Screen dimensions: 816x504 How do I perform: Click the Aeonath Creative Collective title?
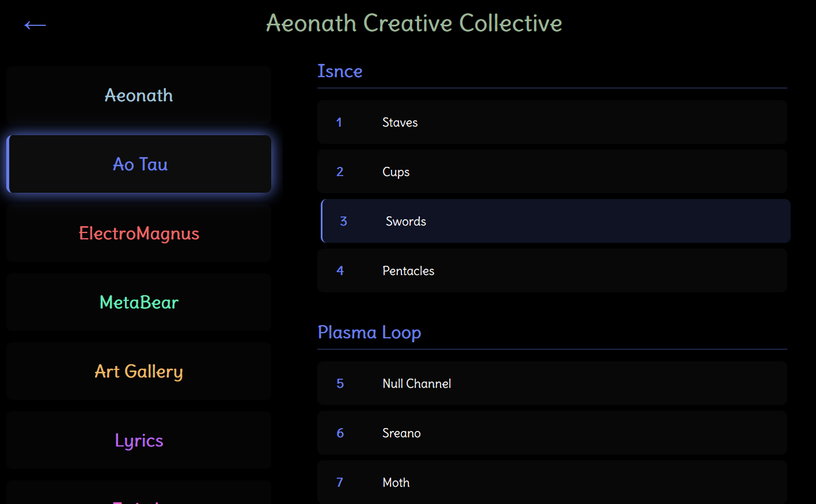[x=413, y=23]
